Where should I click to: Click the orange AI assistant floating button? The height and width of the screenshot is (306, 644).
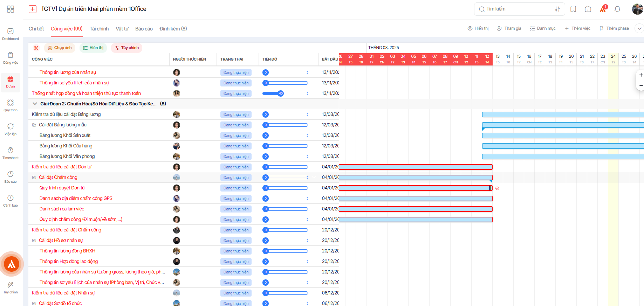click(x=12, y=264)
